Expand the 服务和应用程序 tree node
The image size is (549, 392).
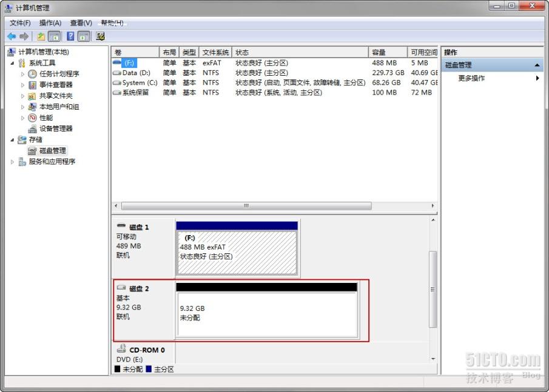[12, 162]
